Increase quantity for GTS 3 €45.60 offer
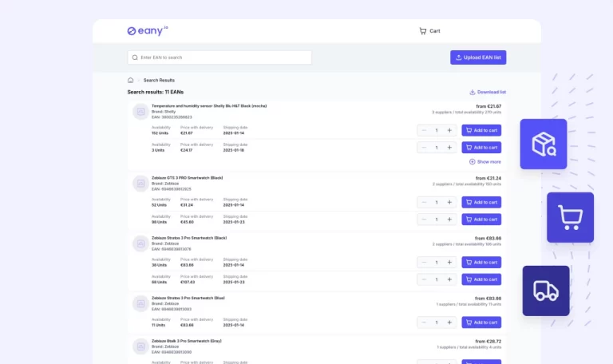The width and height of the screenshot is (613, 364). 449,220
